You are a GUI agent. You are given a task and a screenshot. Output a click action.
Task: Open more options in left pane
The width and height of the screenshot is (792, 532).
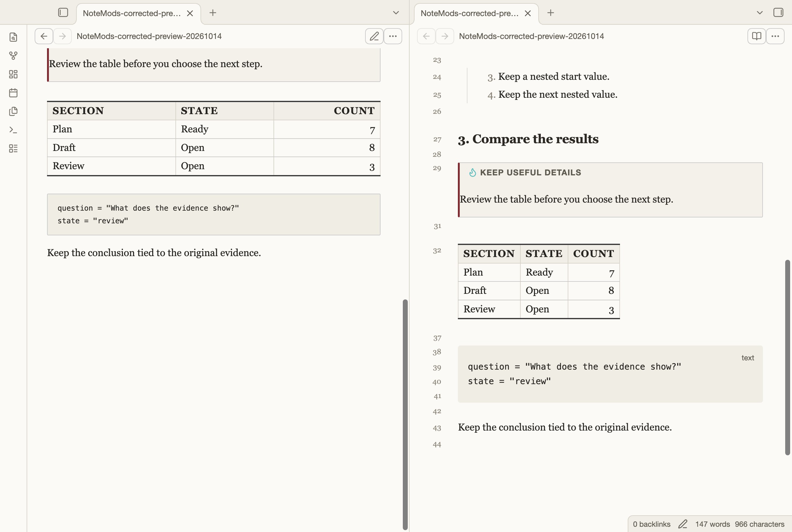[393, 36]
